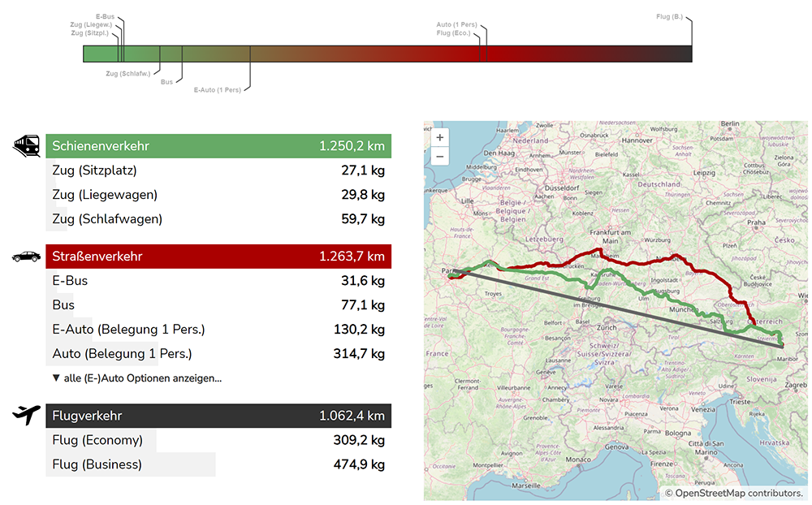Click the green-to-red emission gradient bar
812x505 pixels.
387,54
